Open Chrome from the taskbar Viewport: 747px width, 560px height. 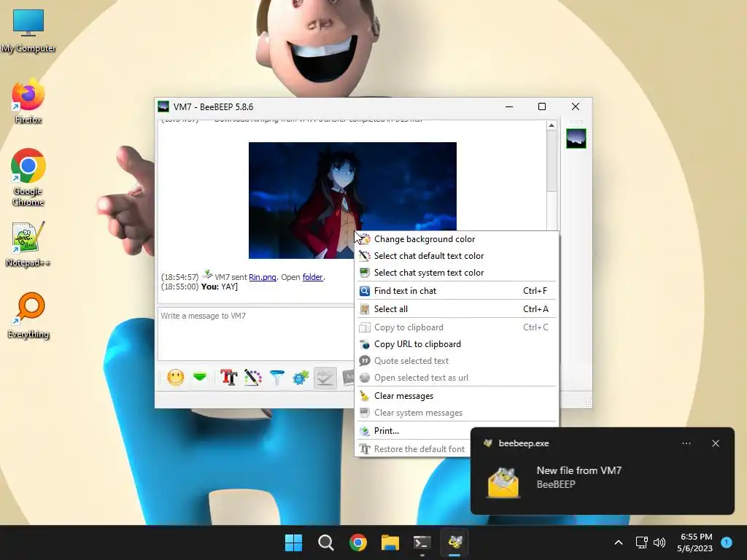point(357,542)
